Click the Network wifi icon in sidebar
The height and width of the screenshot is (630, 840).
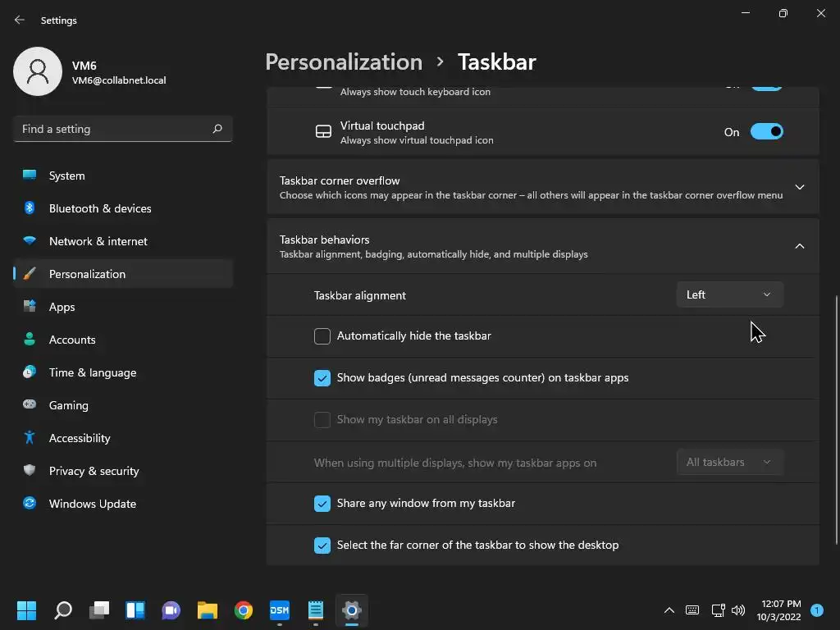point(30,240)
